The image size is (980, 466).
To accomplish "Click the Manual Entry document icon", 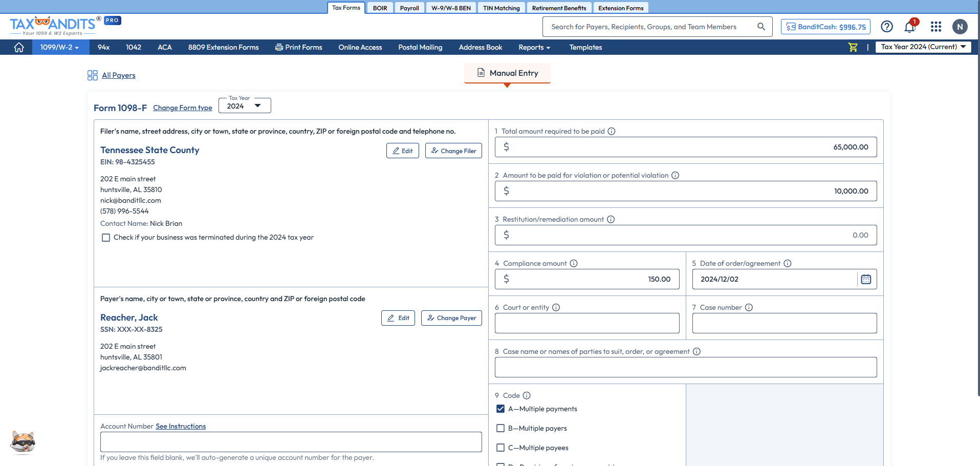I will point(481,73).
